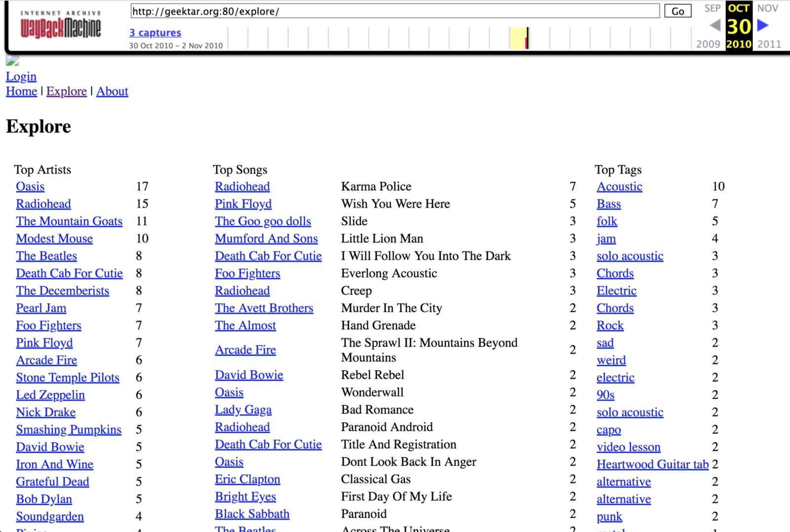This screenshot has width=790, height=532.
Task: Open the punk tag
Action: (x=609, y=516)
